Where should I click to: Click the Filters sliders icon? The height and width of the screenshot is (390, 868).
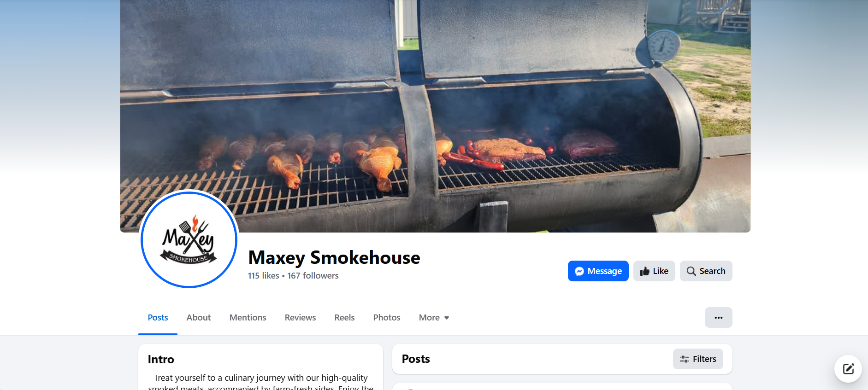pos(685,359)
